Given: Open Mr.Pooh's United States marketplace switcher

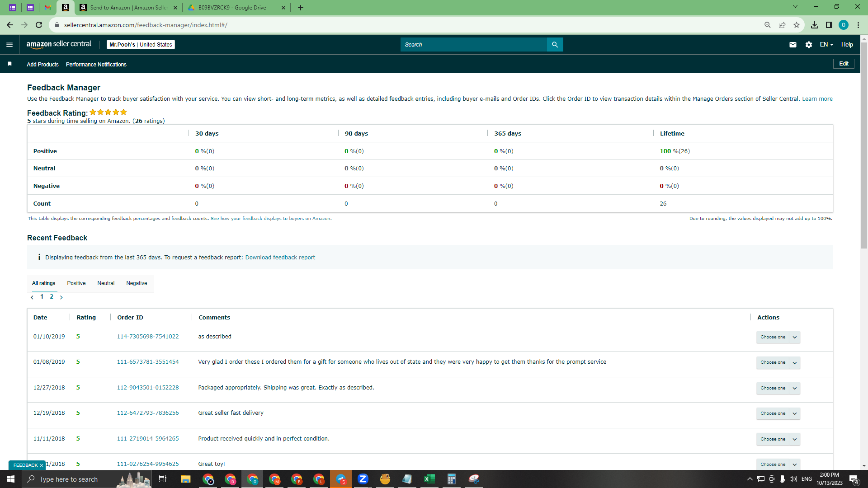Looking at the screenshot, I should pyautogui.click(x=141, y=45).
